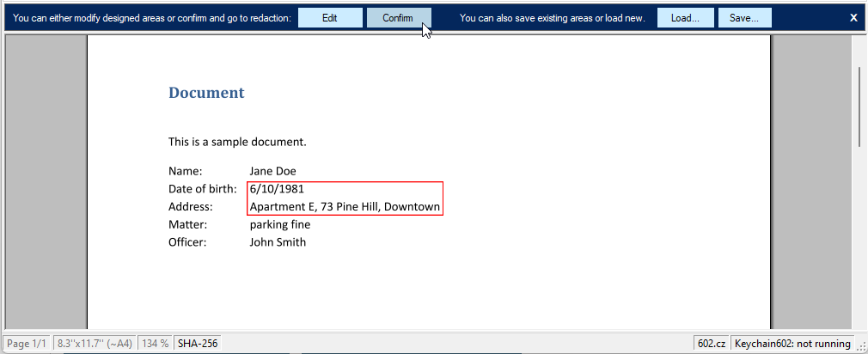Save existing areas with Save... button

744,18
